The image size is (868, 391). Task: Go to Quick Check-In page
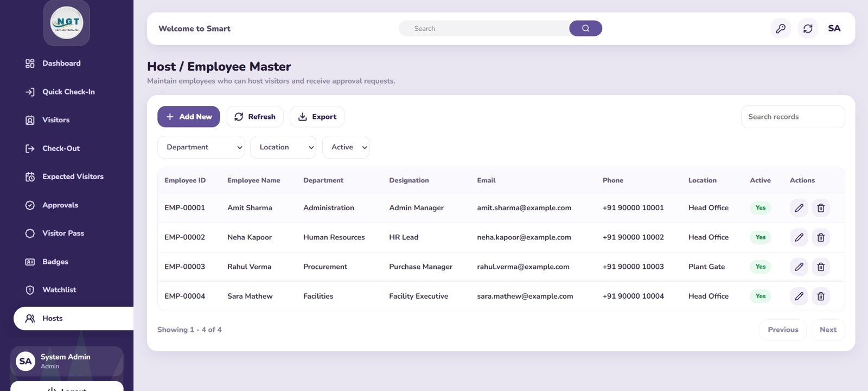click(x=68, y=92)
